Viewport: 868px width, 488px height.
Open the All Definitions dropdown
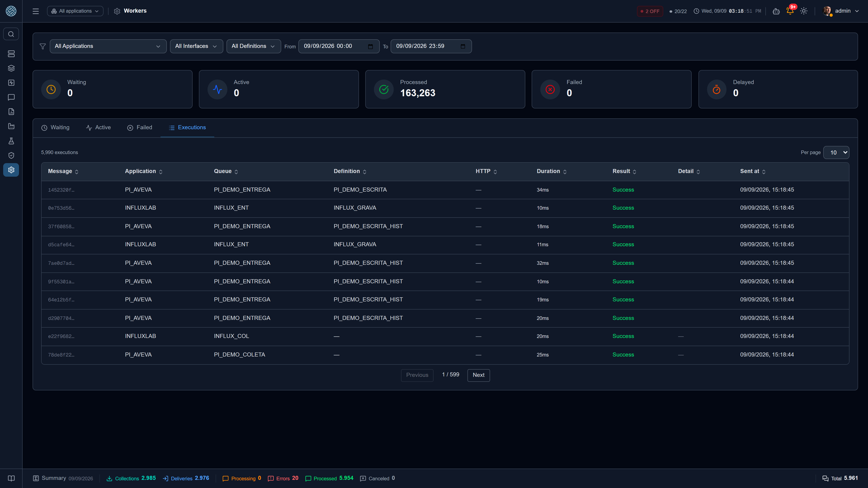click(x=253, y=46)
